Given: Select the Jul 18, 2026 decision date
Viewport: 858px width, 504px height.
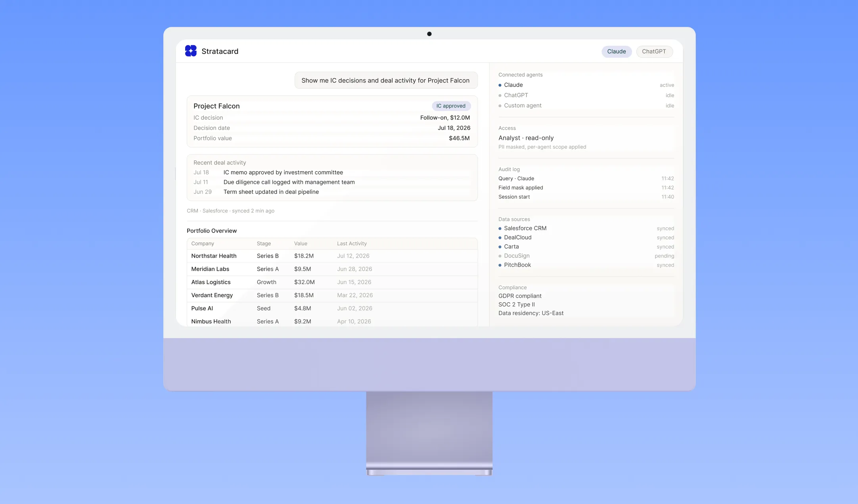Looking at the screenshot, I should click(x=454, y=128).
